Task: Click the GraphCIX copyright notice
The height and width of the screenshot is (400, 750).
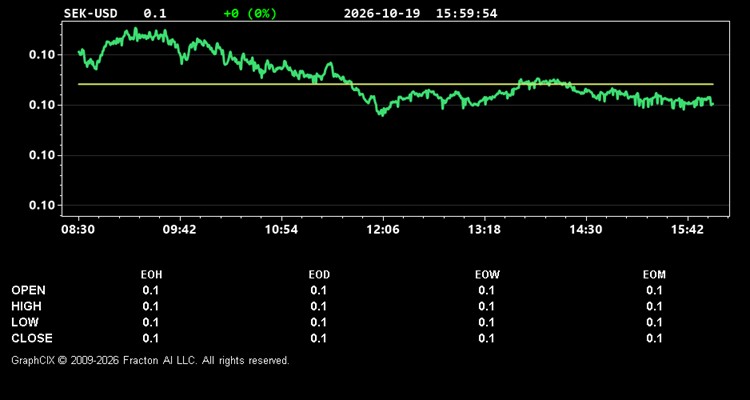Action: tap(150, 360)
